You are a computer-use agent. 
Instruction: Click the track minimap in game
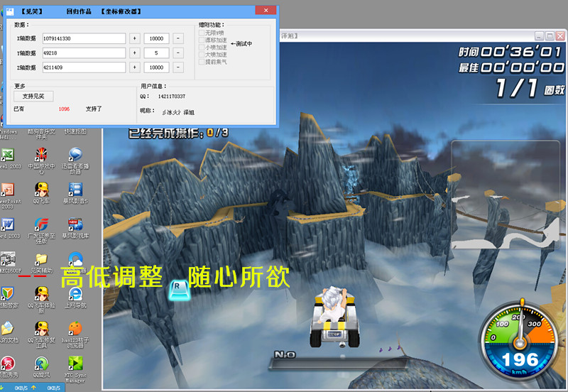pyautogui.click(x=506, y=195)
